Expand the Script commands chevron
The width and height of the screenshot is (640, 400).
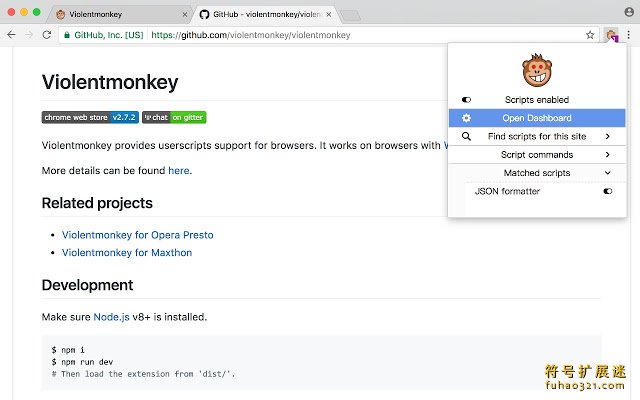[x=608, y=155]
